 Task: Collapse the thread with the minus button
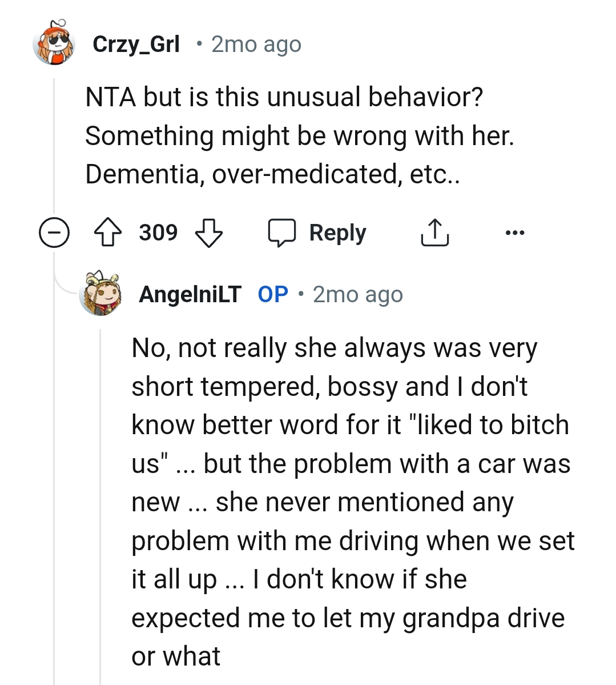pos(54,233)
